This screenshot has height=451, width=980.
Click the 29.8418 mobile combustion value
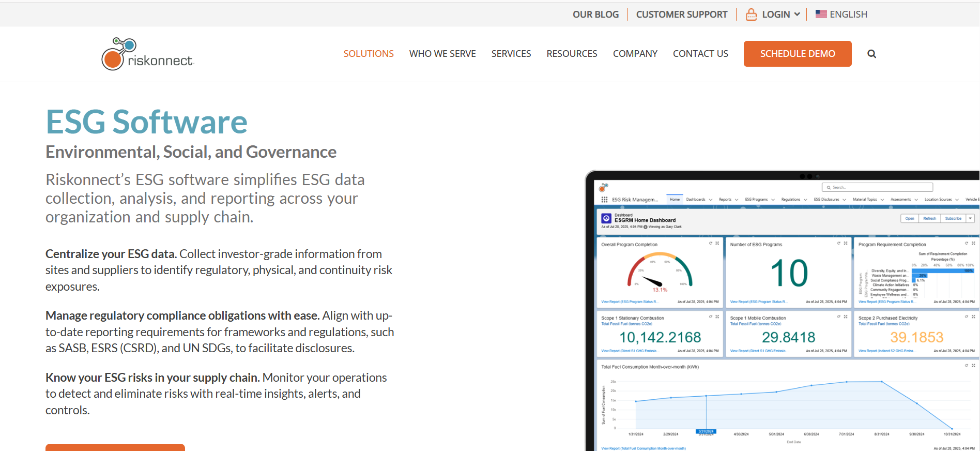(x=788, y=337)
